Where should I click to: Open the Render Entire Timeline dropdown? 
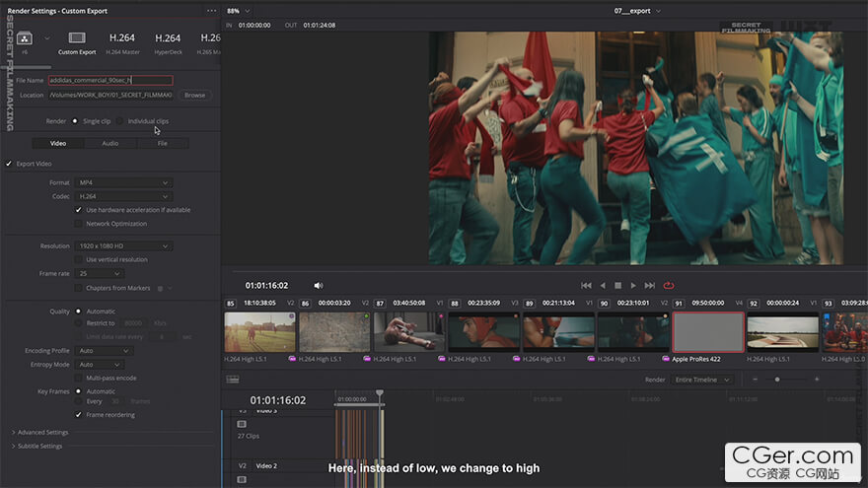(702, 380)
